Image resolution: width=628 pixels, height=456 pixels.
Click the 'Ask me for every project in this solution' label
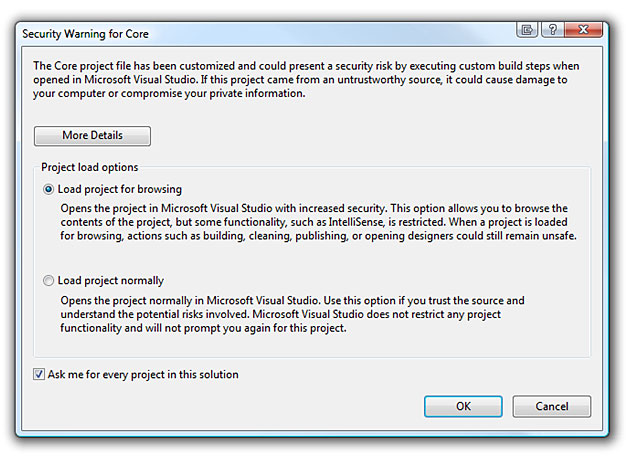click(x=143, y=375)
